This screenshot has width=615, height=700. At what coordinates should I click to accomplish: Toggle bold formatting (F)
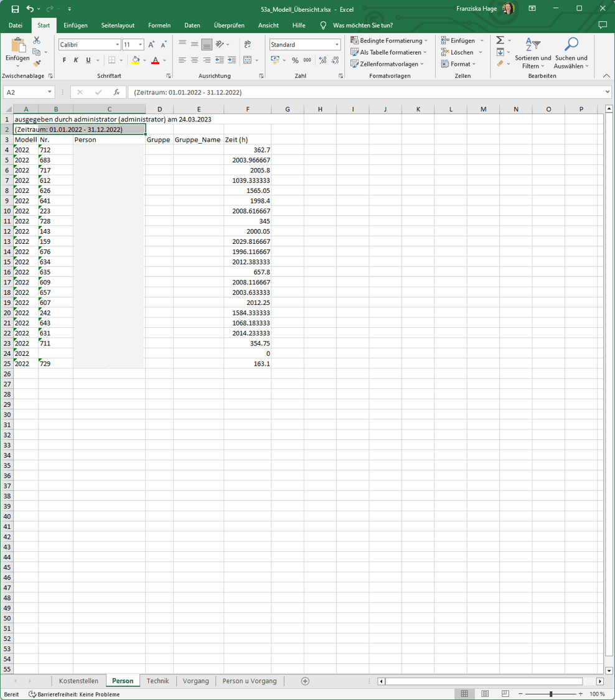tap(64, 60)
